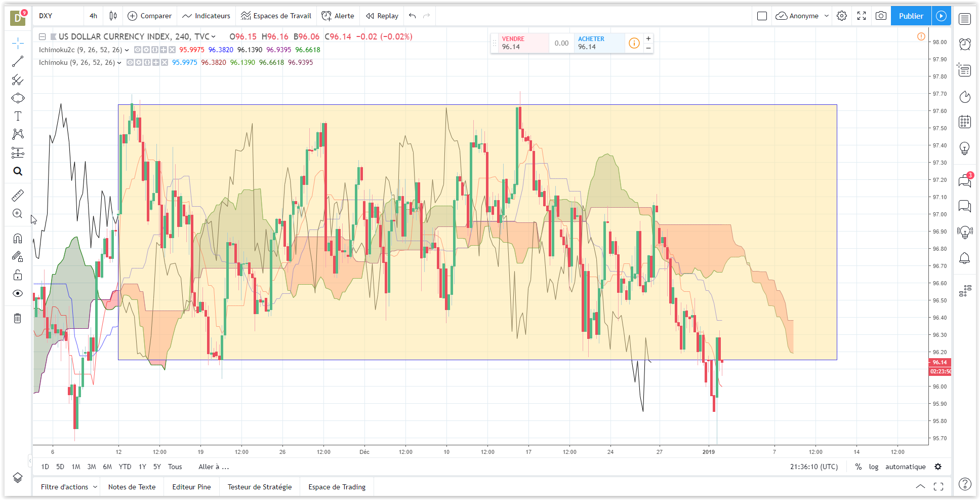The image size is (980, 500).
Task: Hide the Ichimoku2c indicator
Action: coord(138,50)
